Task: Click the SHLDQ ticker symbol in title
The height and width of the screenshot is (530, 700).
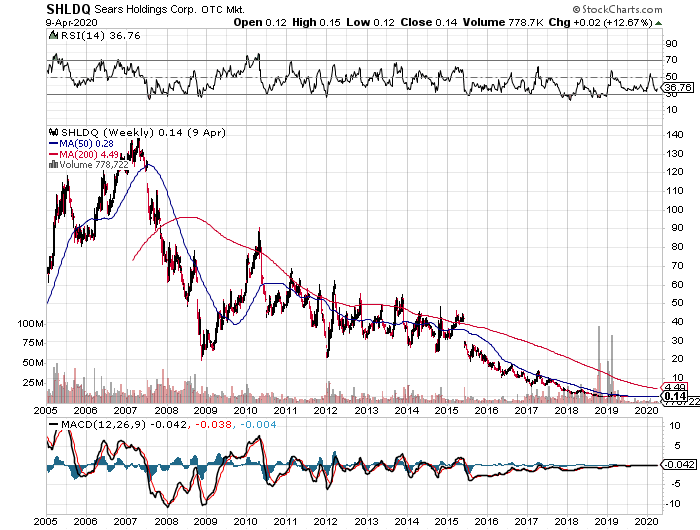Action: tap(68, 9)
